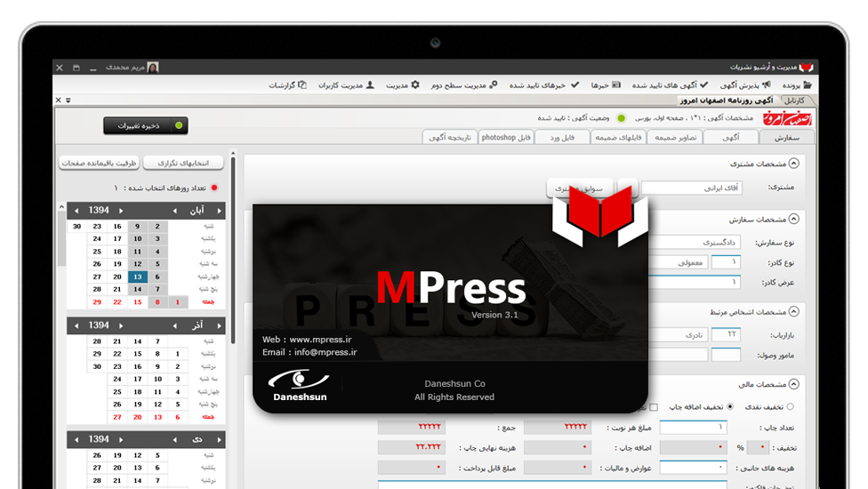Click the سوابق مشتری button
Viewport: 868px width, 489px height.
(x=579, y=188)
